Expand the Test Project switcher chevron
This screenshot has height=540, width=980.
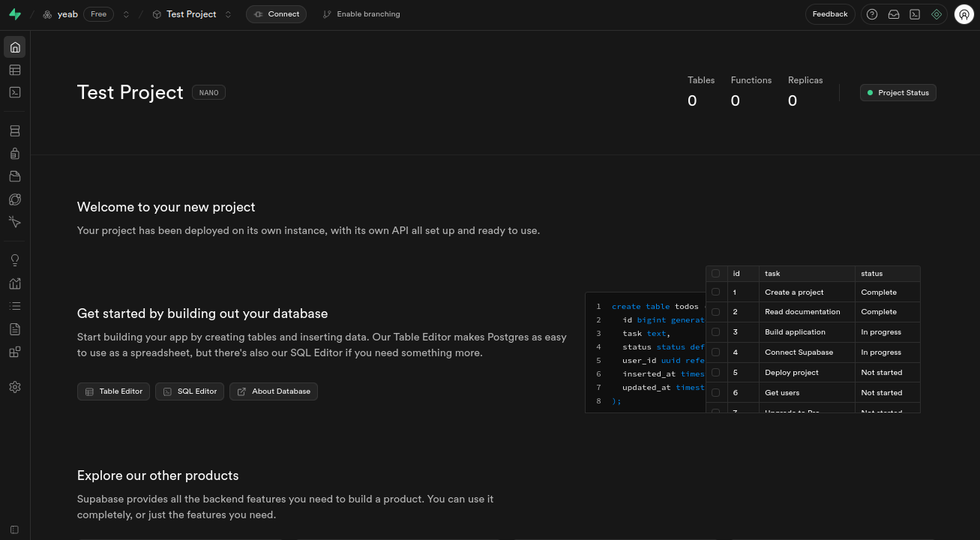coord(228,14)
